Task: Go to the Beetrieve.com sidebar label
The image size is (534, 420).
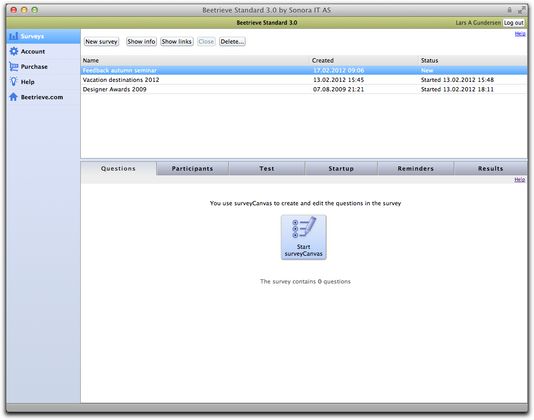Action: [x=42, y=97]
